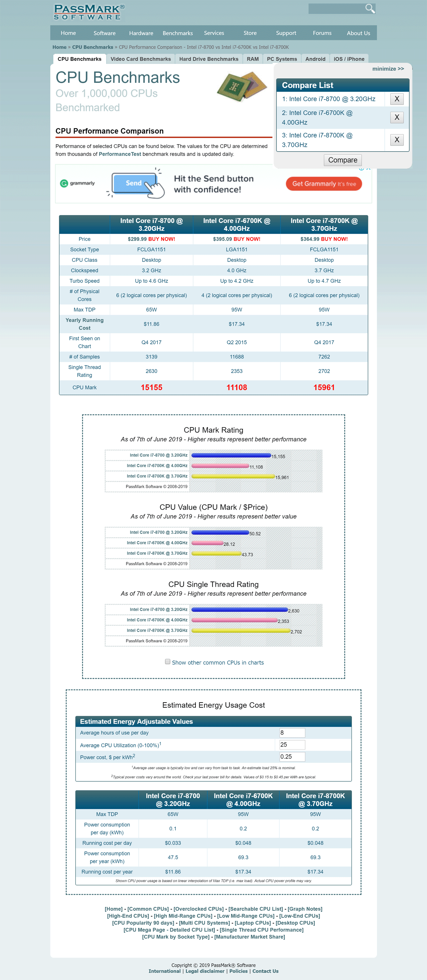Click the Grammarly logo in ad
Viewport: 427px width, 980px height.
(x=78, y=183)
